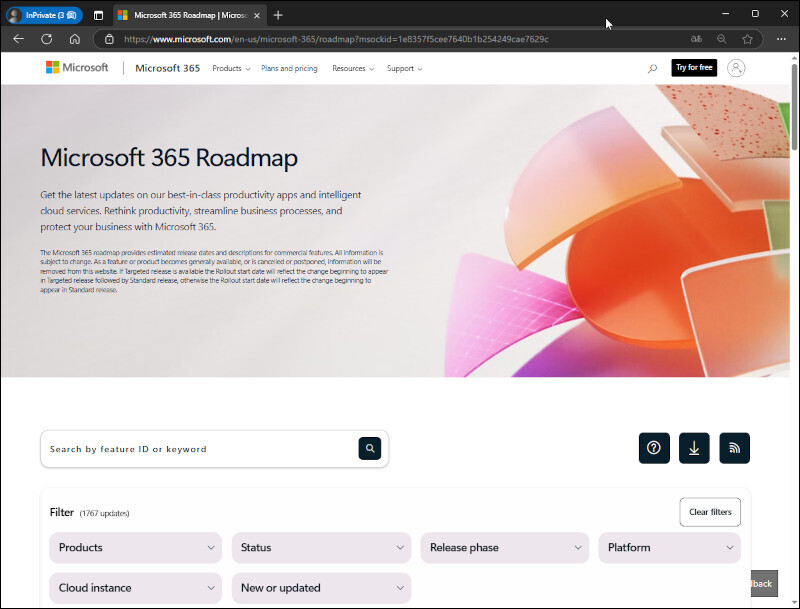The height and width of the screenshot is (609, 800).
Task: Open browser Settings and more ellipsis
Action: pyautogui.click(x=781, y=39)
